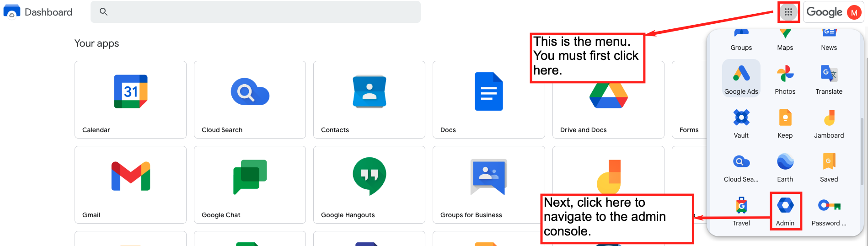Open Jamboard from the apps menu
868x246 pixels.
829,122
